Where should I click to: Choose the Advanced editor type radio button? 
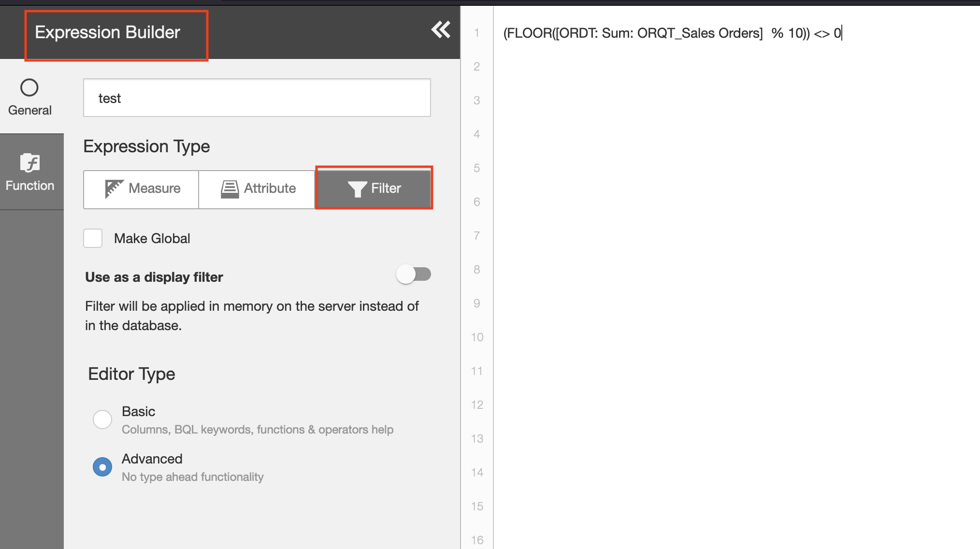102,467
